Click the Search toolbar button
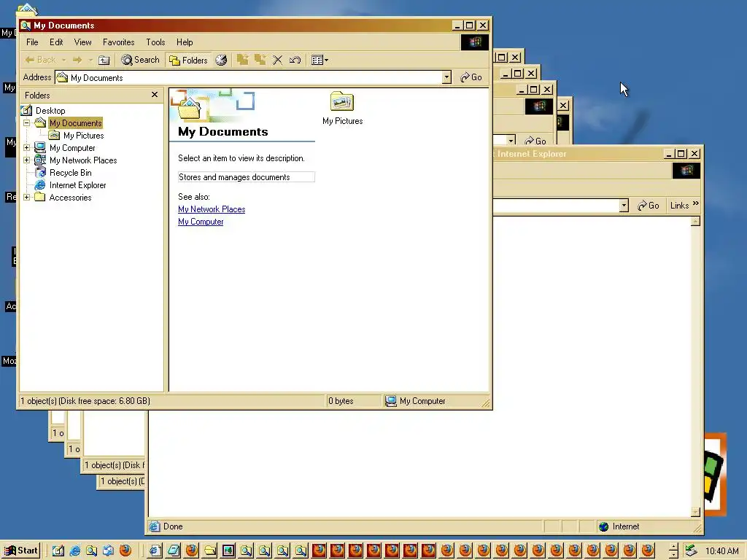 pos(140,60)
